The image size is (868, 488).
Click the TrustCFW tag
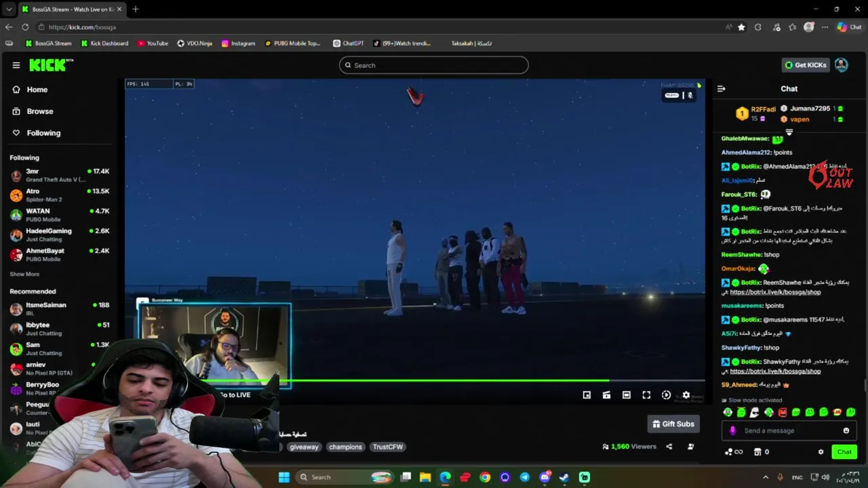click(388, 447)
